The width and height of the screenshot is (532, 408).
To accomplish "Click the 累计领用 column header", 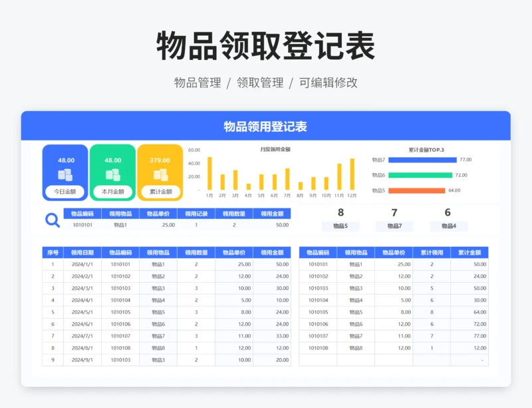I will click(x=432, y=252).
